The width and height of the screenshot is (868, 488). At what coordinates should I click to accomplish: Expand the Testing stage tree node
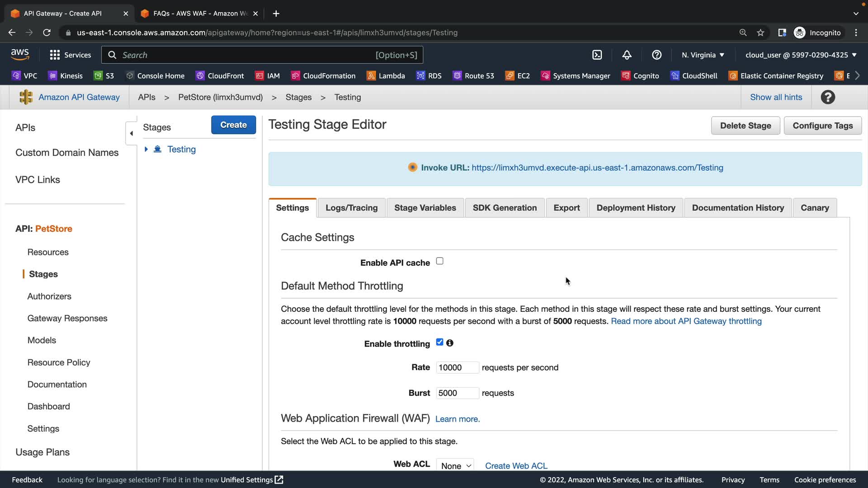pyautogui.click(x=146, y=149)
